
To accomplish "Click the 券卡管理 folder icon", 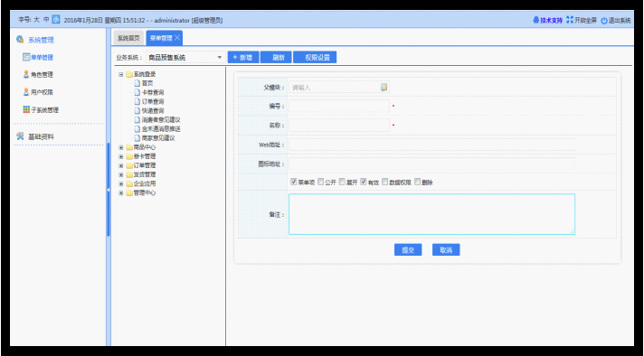I will click(x=129, y=156).
